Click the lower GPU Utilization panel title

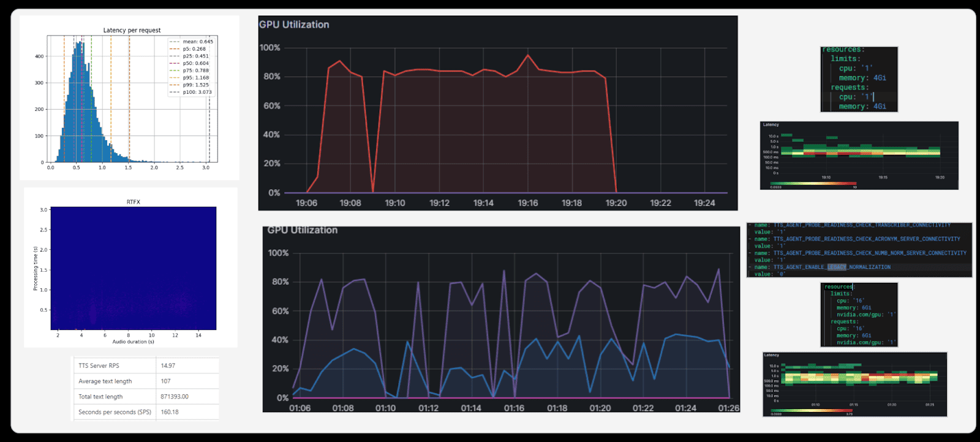(303, 230)
